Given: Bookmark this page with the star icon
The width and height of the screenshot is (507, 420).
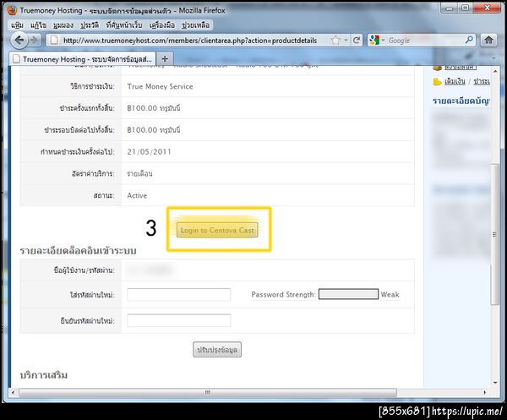Looking at the screenshot, I should 336,41.
